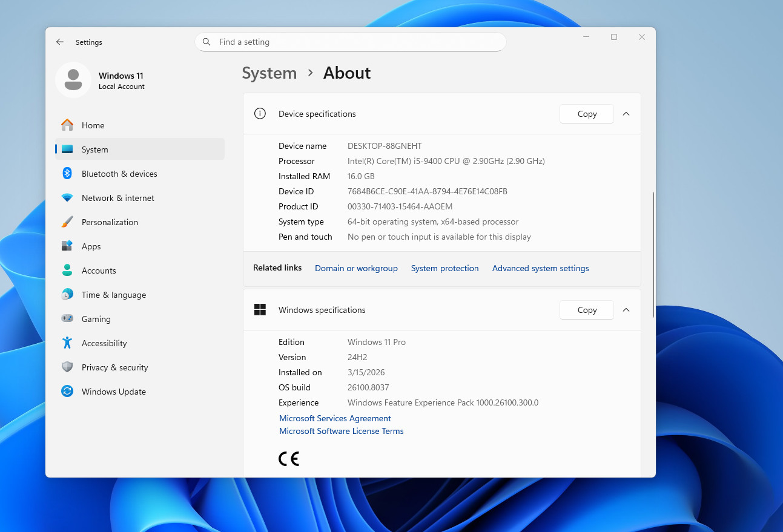Click the Apps icon in sidebar

pos(67,246)
